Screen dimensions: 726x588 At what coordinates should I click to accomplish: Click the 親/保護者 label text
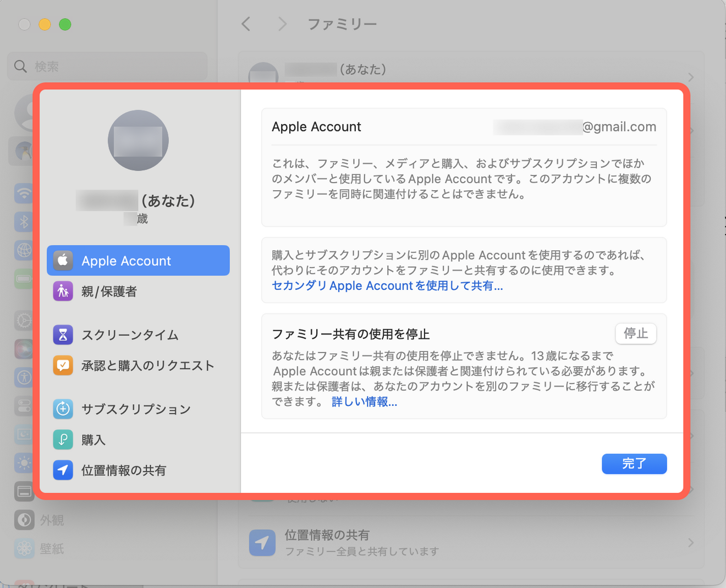[109, 292]
